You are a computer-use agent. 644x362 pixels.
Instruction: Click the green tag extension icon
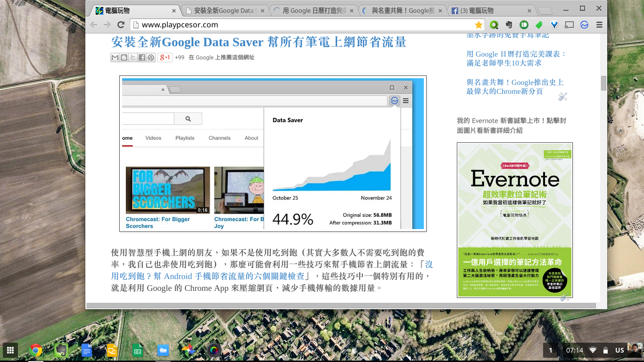click(539, 25)
